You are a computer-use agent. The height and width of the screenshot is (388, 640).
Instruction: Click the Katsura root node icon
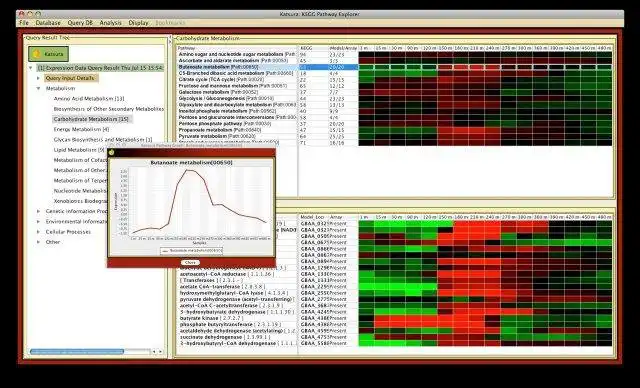pos(38,54)
